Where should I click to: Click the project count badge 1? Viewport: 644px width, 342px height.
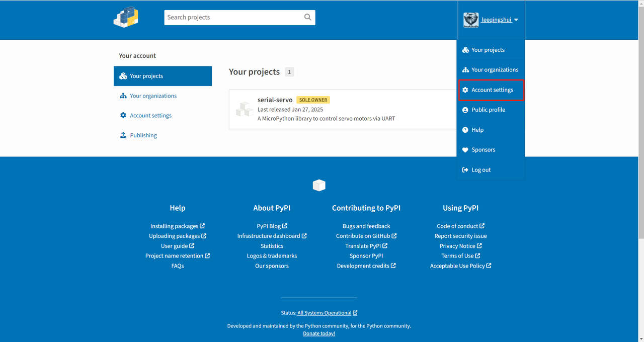click(289, 72)
